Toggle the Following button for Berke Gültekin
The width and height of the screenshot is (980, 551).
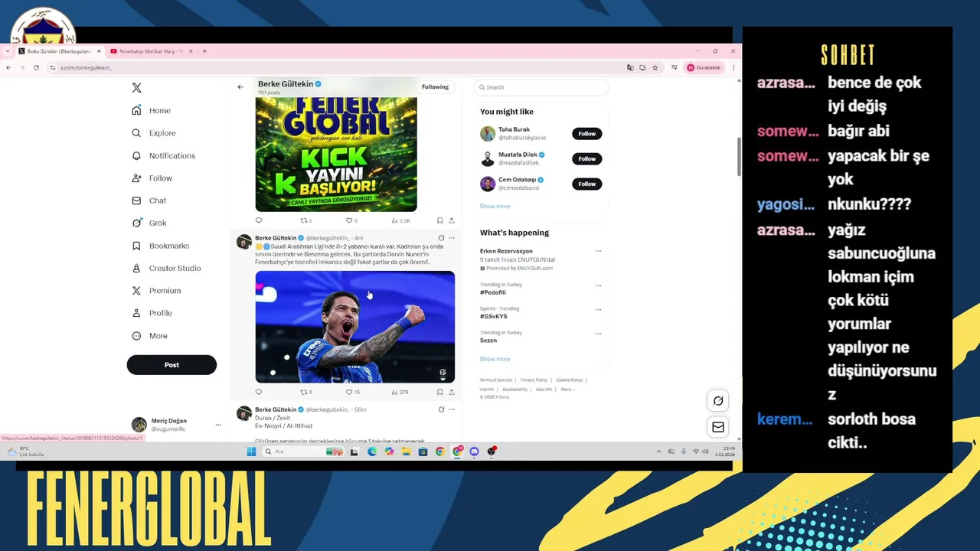click(435, 86)
